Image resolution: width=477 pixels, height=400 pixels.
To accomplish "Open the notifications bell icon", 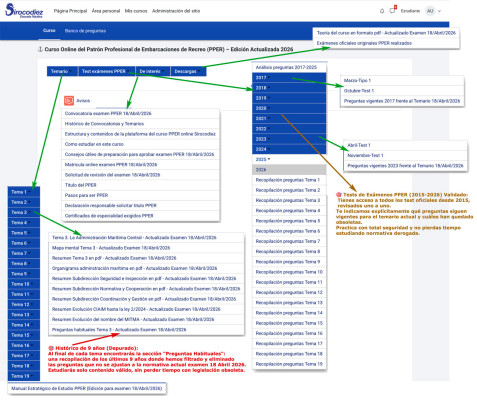I will (382, 11).
